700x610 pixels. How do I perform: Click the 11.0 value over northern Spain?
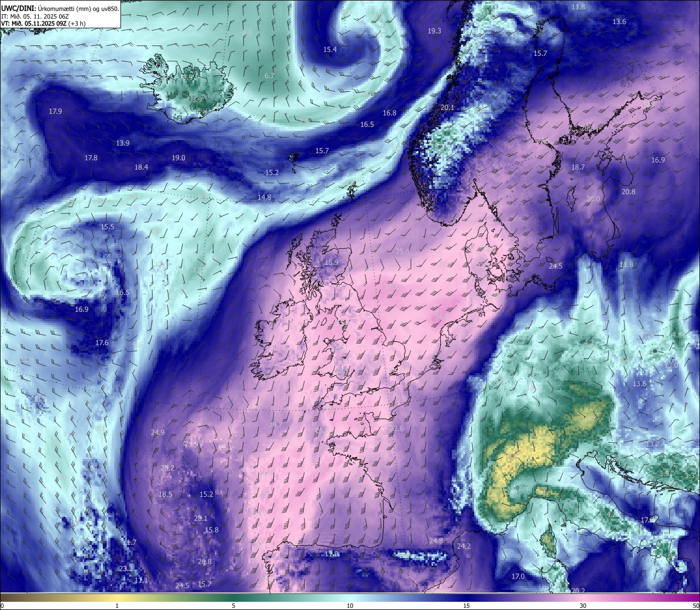[331, 554]
